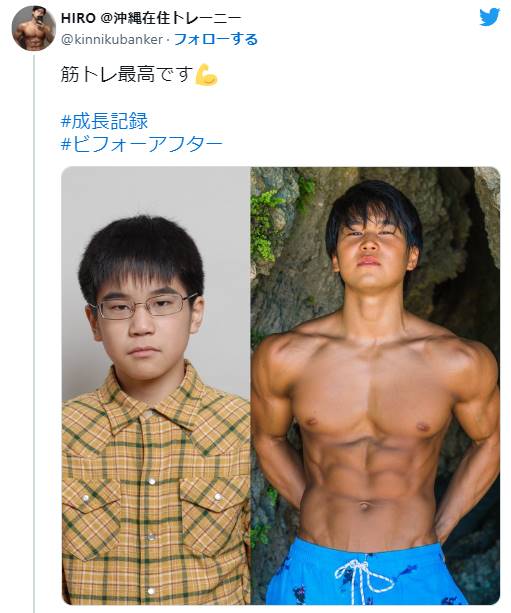
Task: Click the tweet text 筋トレ最高です
Action: pyautogui.click(x=127, y=74)
